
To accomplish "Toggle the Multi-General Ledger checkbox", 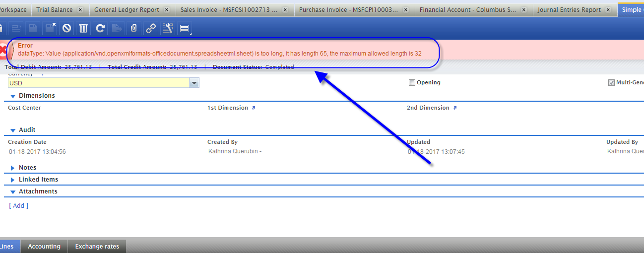I will click(x=611, y=83).
